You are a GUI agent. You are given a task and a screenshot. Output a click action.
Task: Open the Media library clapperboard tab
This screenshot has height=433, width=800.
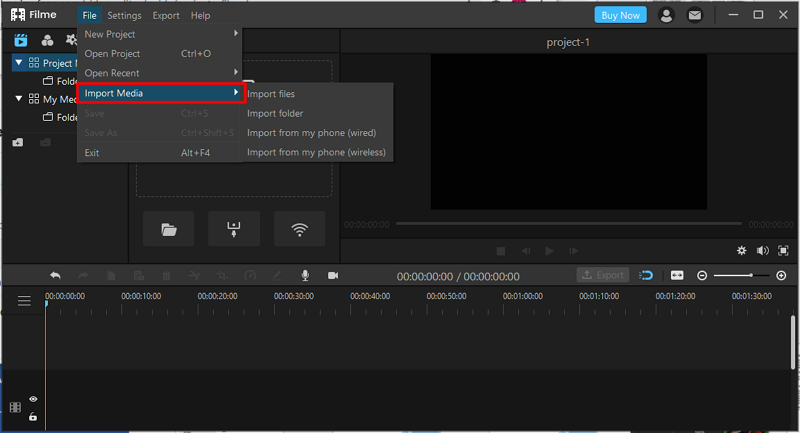coord(21,40)
